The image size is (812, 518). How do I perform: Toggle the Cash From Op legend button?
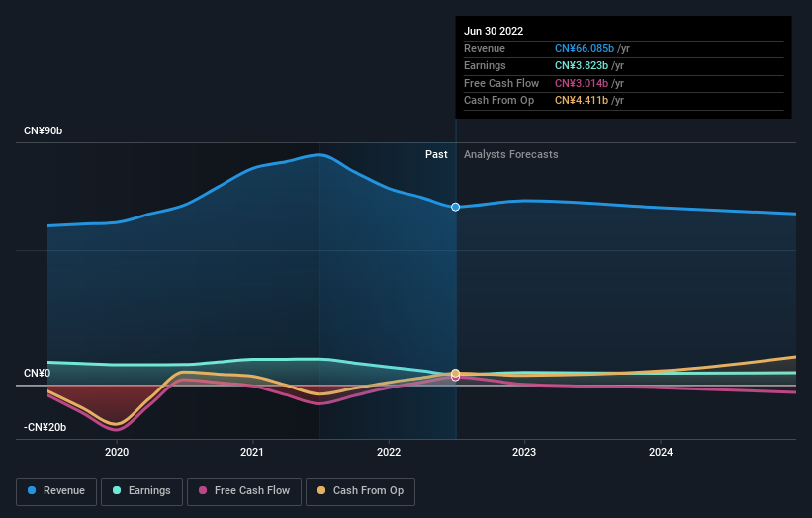(x=360, y=491)
